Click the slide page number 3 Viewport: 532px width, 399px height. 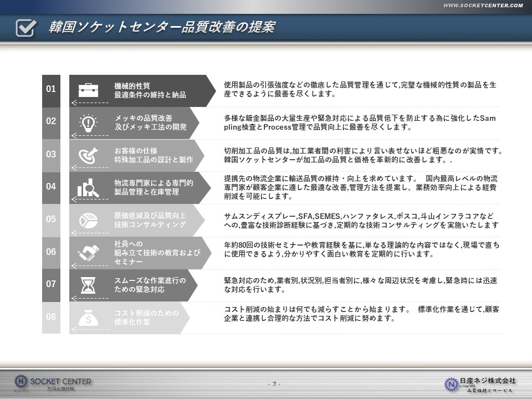point(274,384)
